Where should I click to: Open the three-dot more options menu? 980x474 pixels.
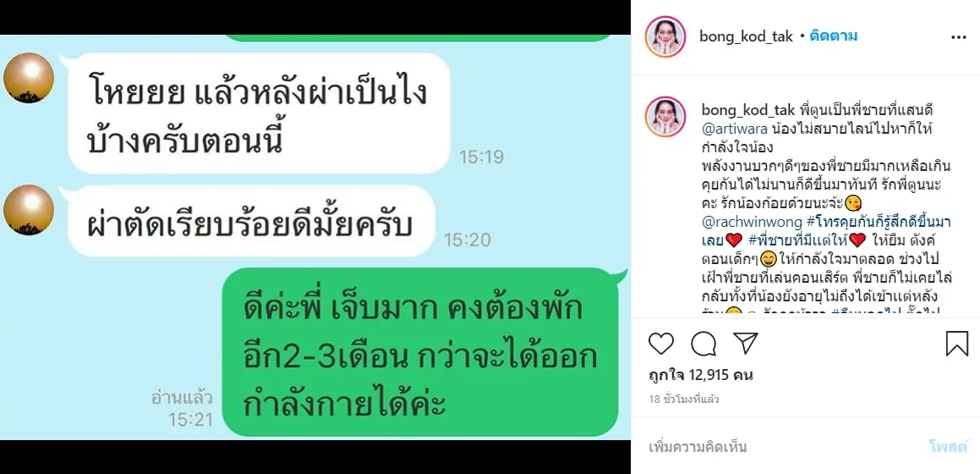(x=959, y=37)
